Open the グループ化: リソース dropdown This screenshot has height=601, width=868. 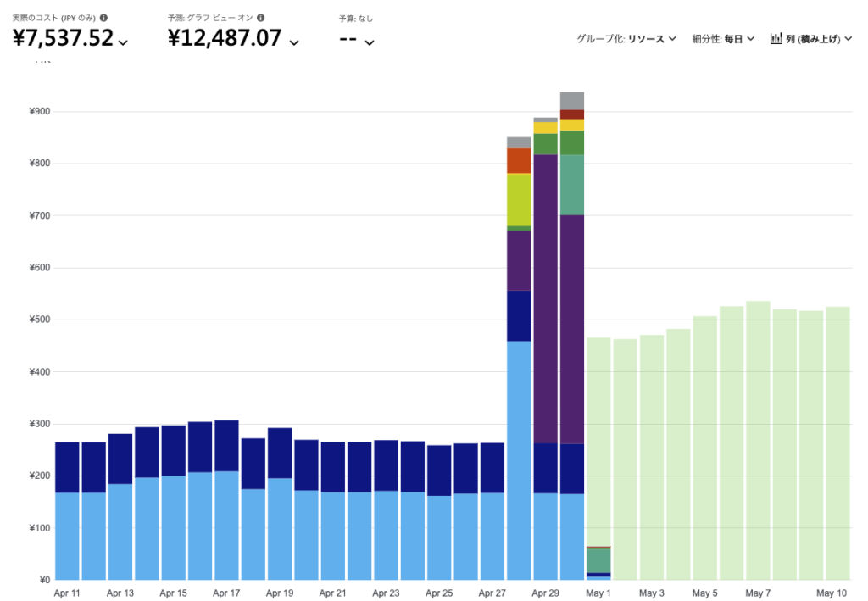(x=626, y=38)
